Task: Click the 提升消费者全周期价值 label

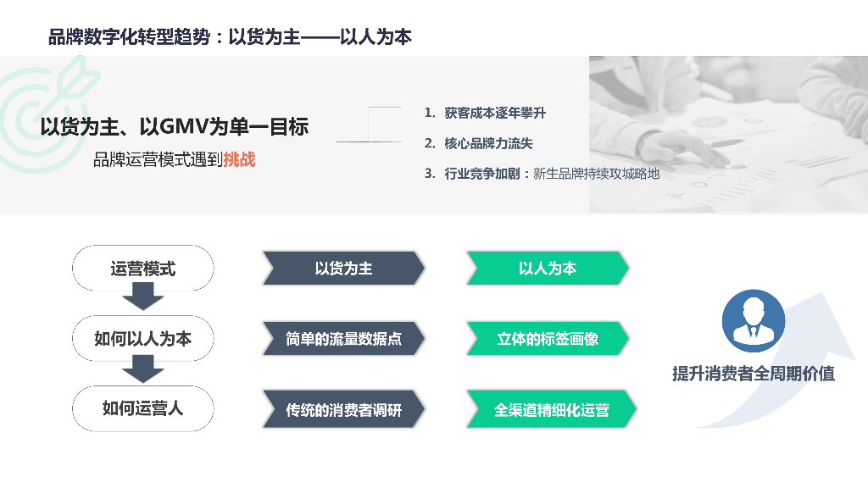Action: tap(753, 374)
